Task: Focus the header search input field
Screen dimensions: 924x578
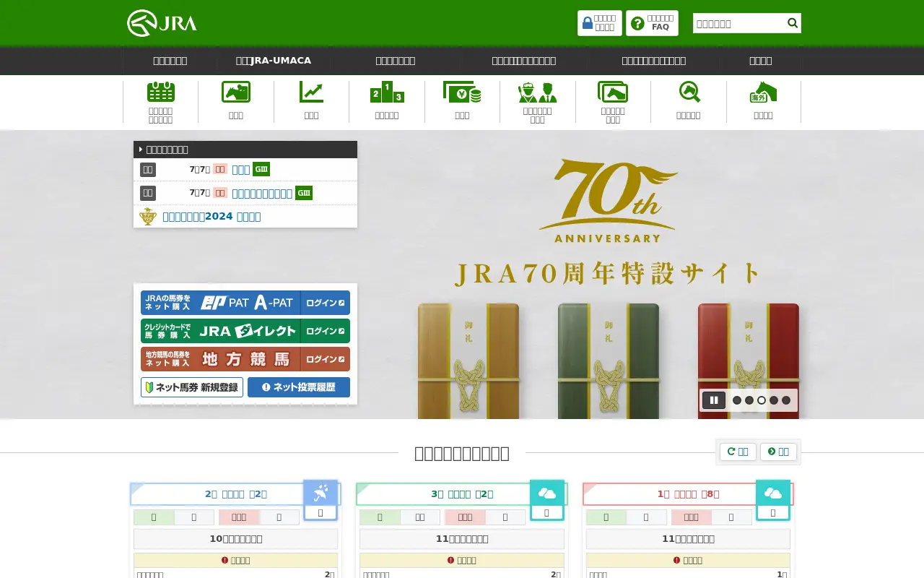Action: pyautogui.click(x=739, y=23)
